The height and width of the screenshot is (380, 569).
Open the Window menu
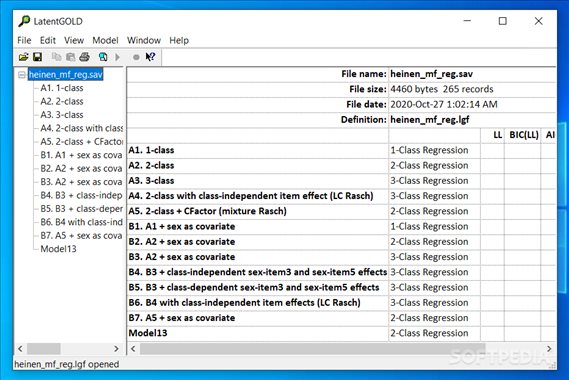click(144, 40)
